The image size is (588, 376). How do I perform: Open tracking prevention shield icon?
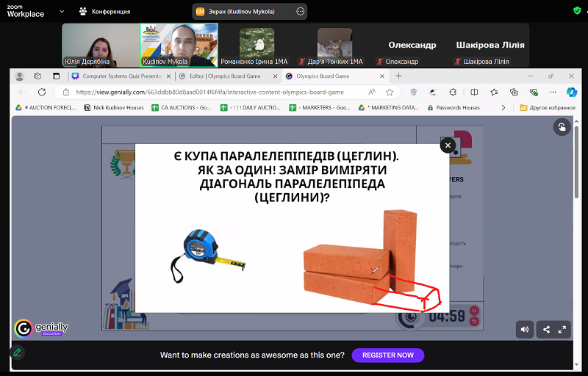413,92
